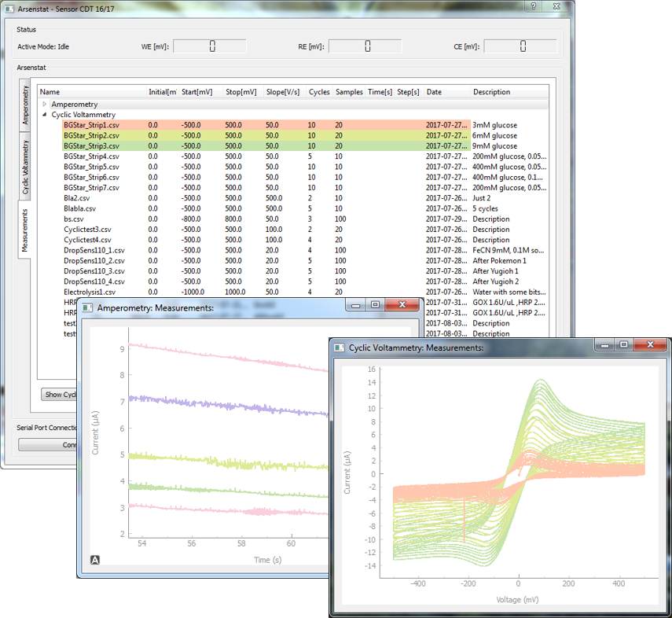This screenshot has width=672, height=618.
Task: Click the CE [mV] display field
Action: tap(520, 46)
